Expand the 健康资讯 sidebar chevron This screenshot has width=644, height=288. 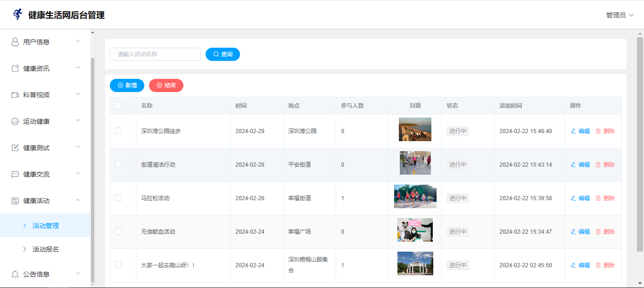pyautogui.click(x=78, y=68)
